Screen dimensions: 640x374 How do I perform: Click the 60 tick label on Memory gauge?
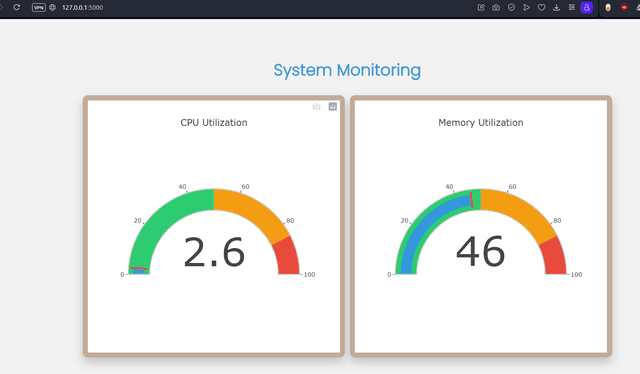click(512, 187)
